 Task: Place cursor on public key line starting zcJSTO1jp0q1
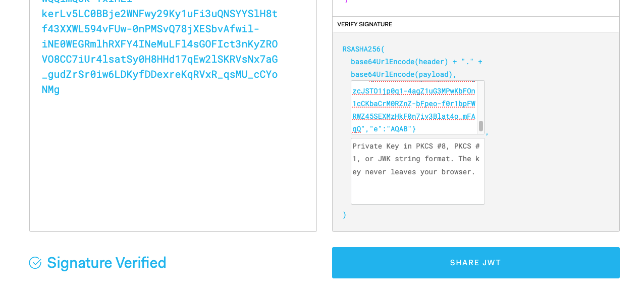[x=414, y=91]
